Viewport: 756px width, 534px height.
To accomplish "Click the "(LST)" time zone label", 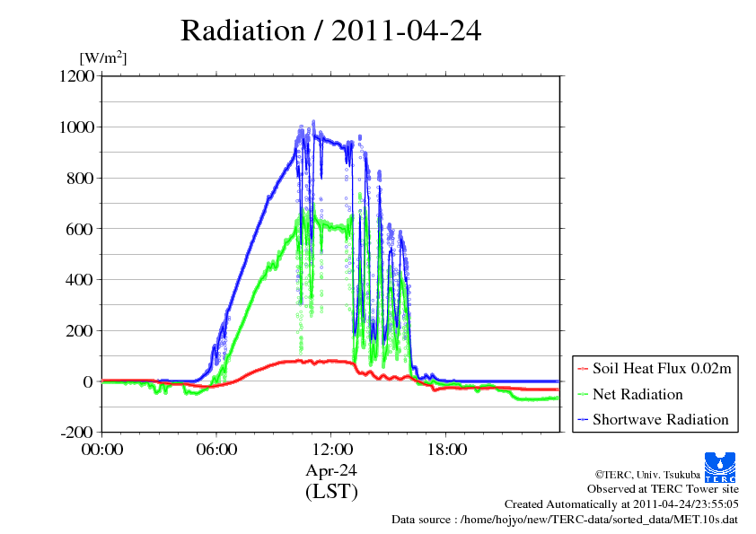I will pyautogui.click(x=331, y=492).
